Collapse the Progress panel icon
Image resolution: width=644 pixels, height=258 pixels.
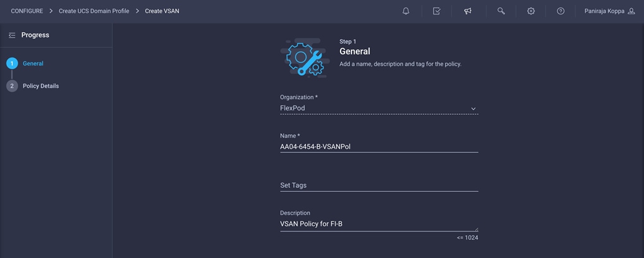(12, 35)
